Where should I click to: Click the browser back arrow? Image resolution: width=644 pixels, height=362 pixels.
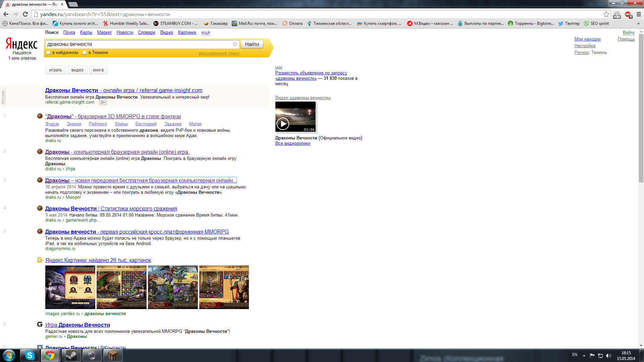coord(6,14)
